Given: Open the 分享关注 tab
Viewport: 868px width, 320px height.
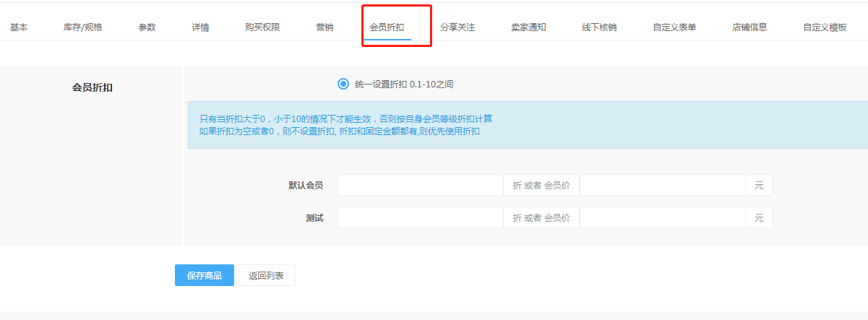Looking at the screenshot, I should coord(458,27).
